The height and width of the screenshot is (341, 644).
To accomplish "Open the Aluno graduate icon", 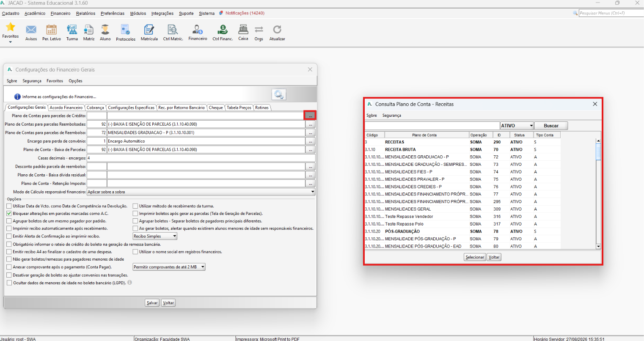I will (105, 30).
